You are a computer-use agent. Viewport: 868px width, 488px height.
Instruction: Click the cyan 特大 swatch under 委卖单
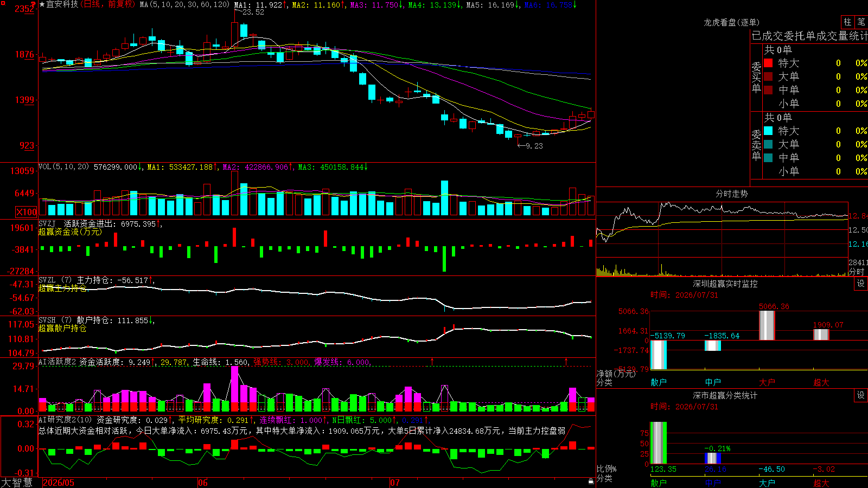(x=768, y=131)
